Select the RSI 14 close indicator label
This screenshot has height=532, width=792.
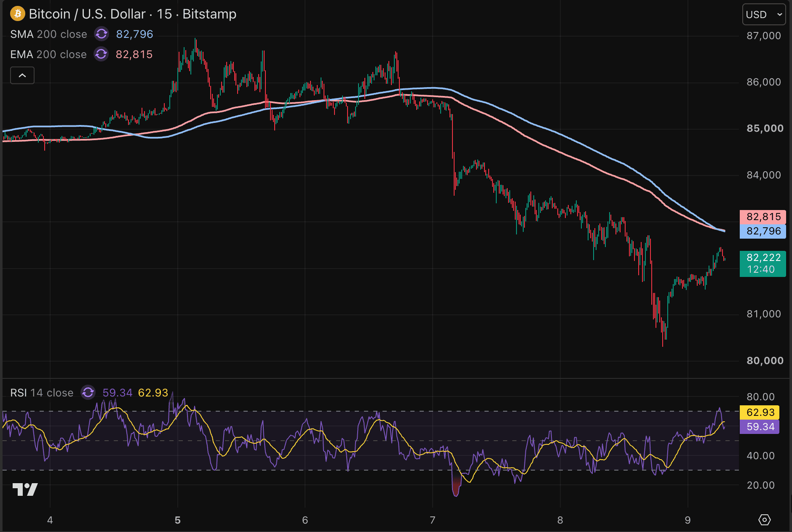click(42, 393)
